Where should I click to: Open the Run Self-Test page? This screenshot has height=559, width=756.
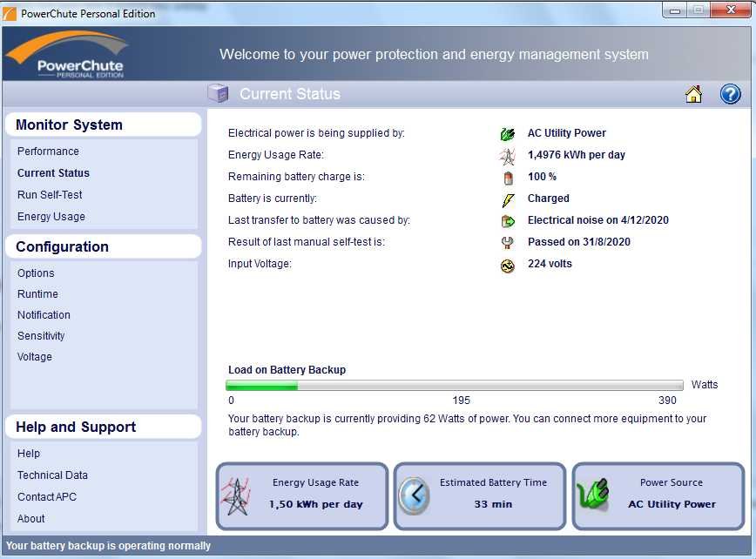coord(50,195)
